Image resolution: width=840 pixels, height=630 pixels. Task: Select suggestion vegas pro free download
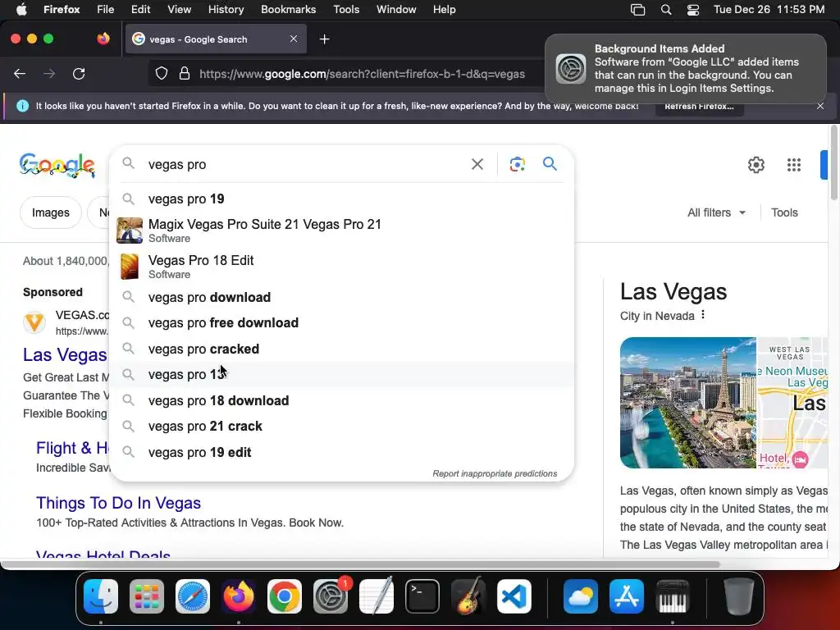[342, 322]
